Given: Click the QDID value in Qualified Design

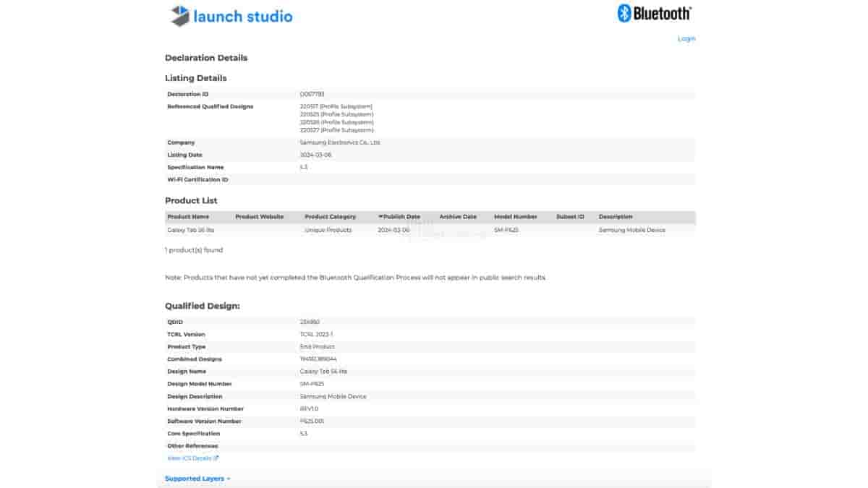Looking at the screenshot, I should pyautogui.click(x=310, y=322).
